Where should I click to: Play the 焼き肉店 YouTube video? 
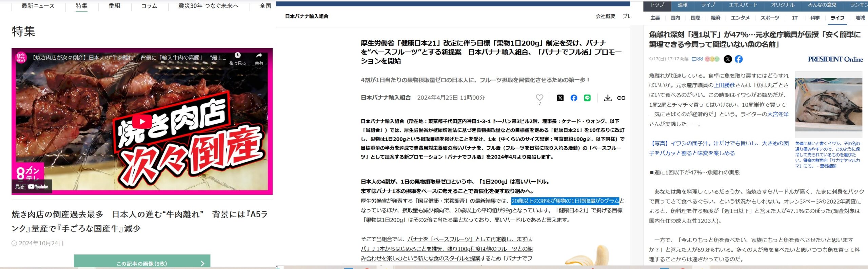pyautogui.click(x=142, y=122)
